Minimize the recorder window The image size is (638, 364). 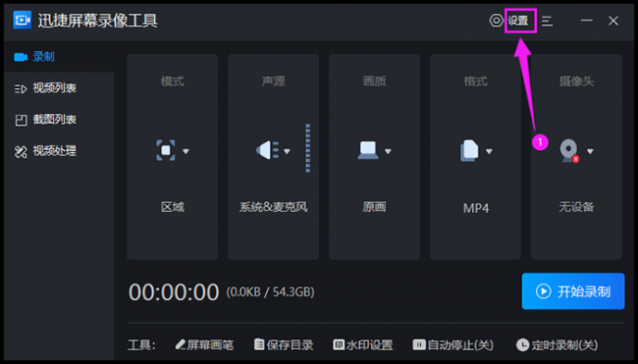click(x=586, y=21)
